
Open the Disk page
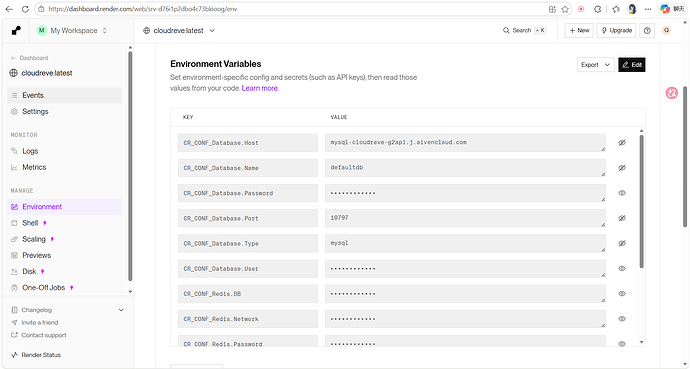tap(64, 272)
